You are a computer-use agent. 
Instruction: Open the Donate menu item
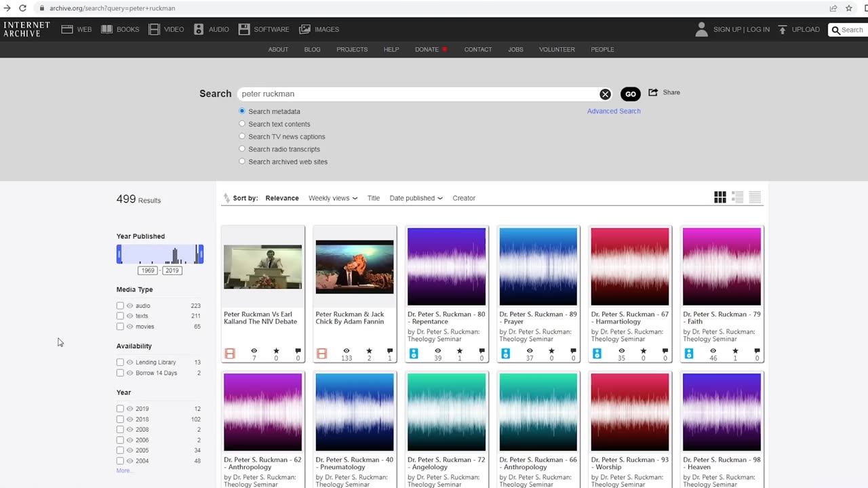click(431, 49)
